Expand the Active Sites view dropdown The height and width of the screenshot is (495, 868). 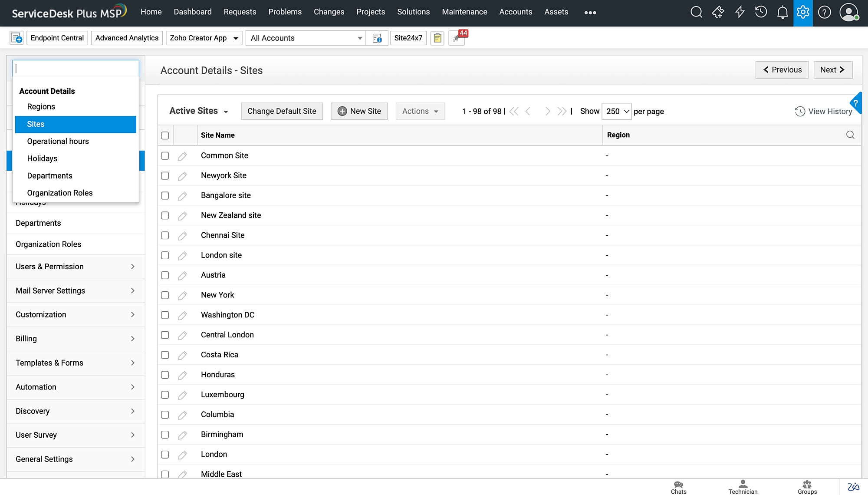point(199,111)
